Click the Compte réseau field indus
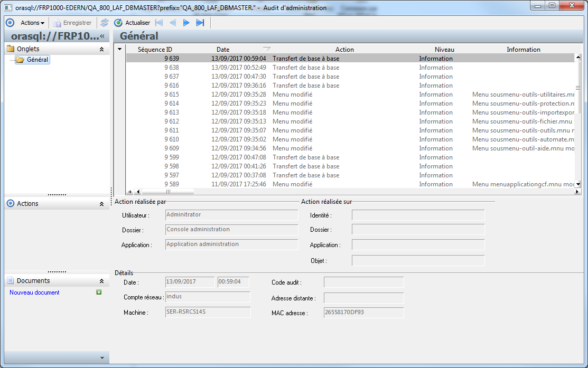This screenshot has height=368, width=588. (208, 297)
